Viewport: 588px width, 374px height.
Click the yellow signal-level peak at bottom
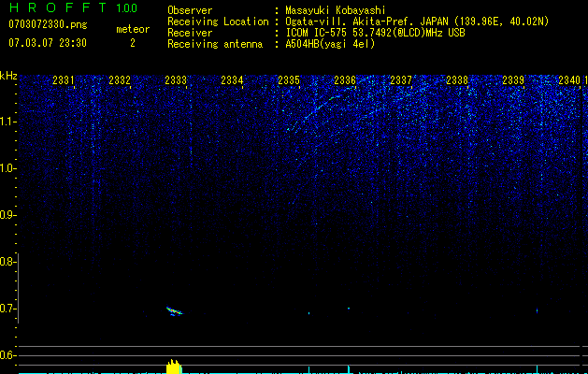(x=173, y=367)
